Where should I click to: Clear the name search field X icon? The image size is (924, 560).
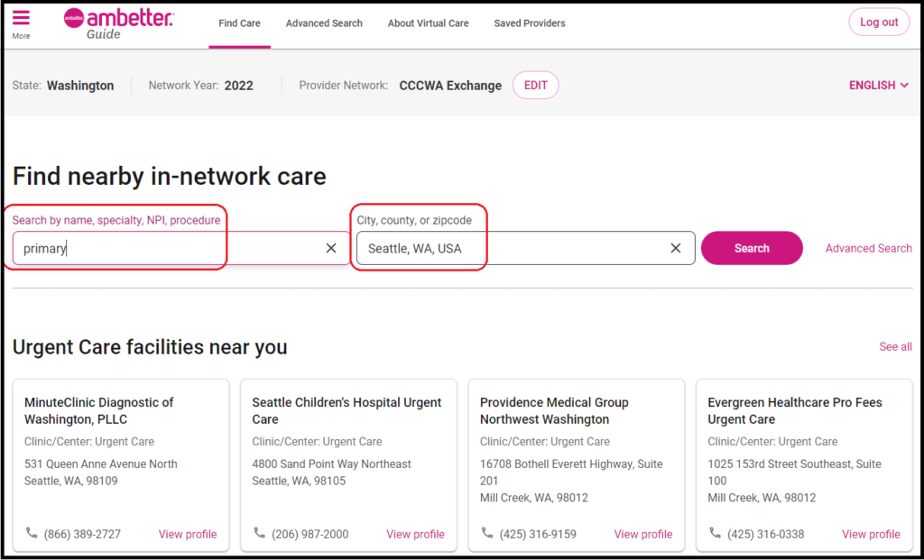(x=331, y=248)
